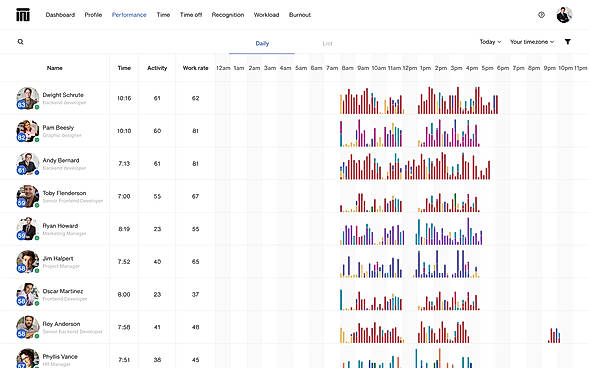Click Andy Bernard's status dot
The image size is (589, 368).
(x=37, y=172)
